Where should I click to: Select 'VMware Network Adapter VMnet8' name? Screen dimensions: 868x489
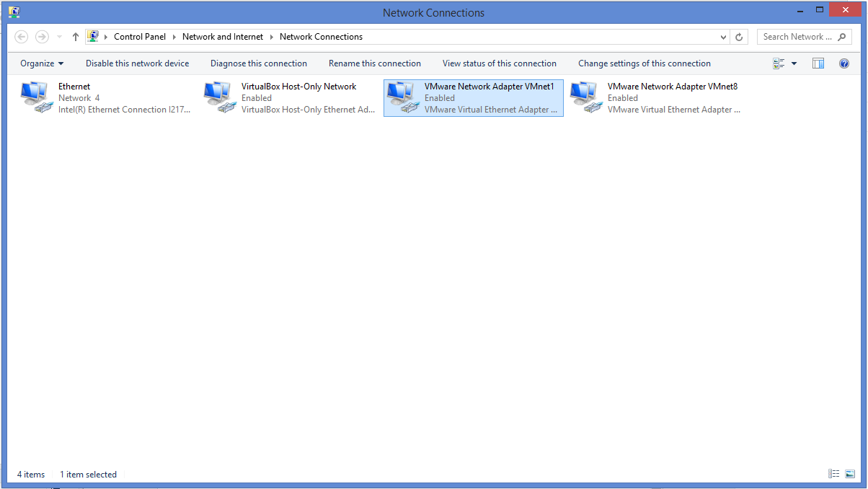coord(673,87)
